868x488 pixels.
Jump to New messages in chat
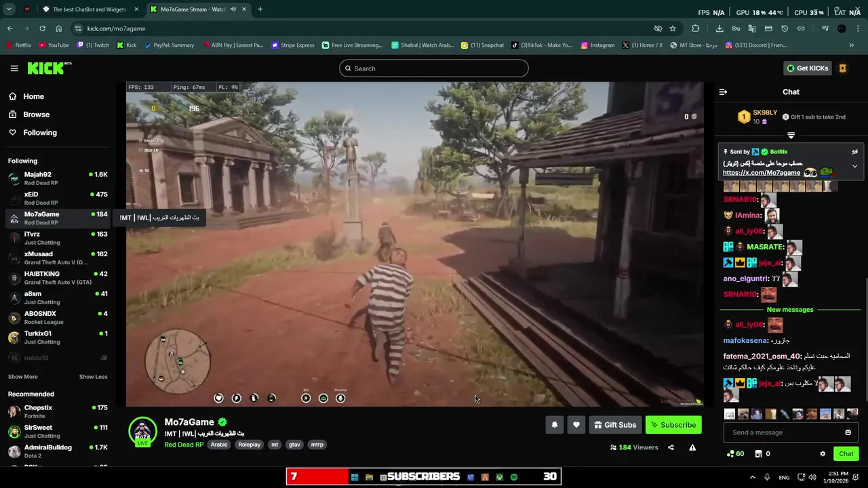[790, 310]
